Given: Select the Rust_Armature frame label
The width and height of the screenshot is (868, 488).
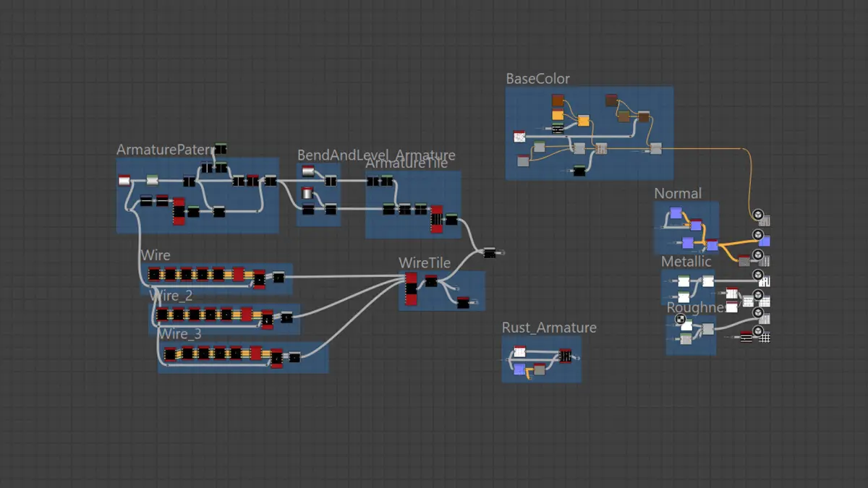Looking at the screenshot, I should click(549, 328).
